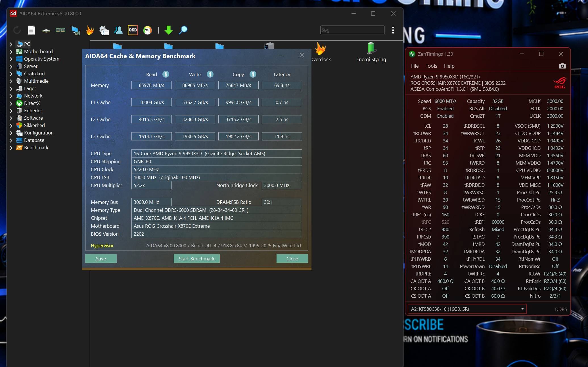Launch the flame stability test toolbar icon
The height and width of the screenshot is (367, 588).
(90, 30)
